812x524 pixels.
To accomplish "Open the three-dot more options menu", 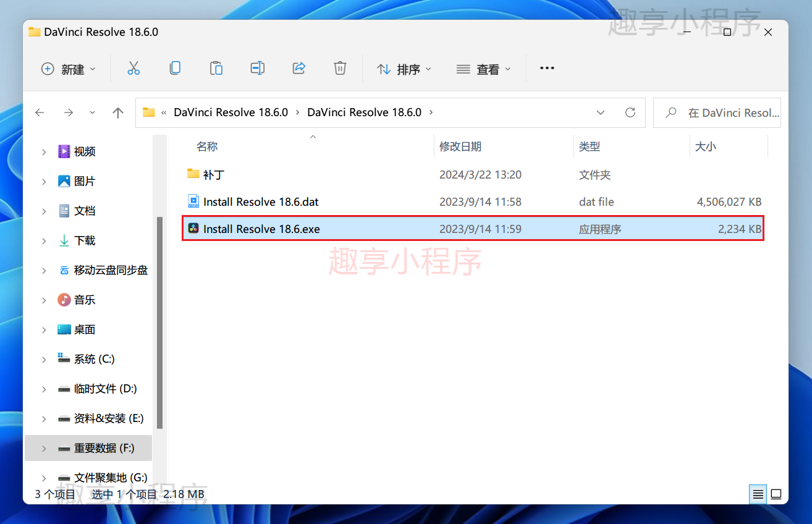I will (547, 69).
